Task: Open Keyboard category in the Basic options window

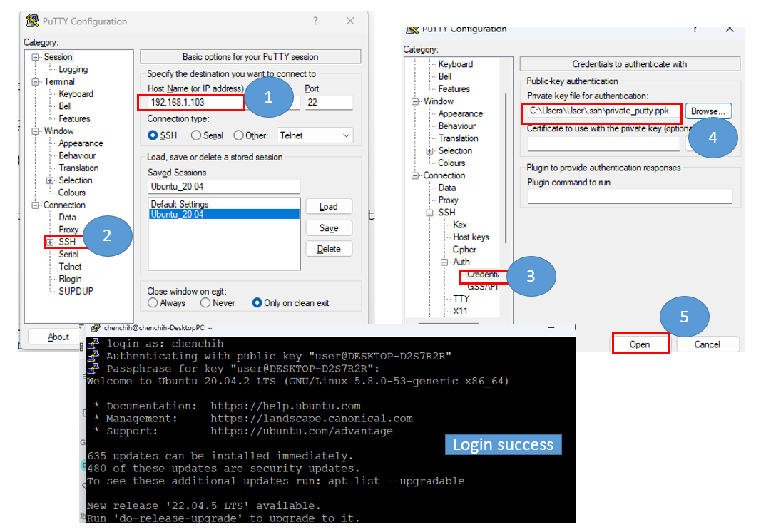Action: click(76, 94)
